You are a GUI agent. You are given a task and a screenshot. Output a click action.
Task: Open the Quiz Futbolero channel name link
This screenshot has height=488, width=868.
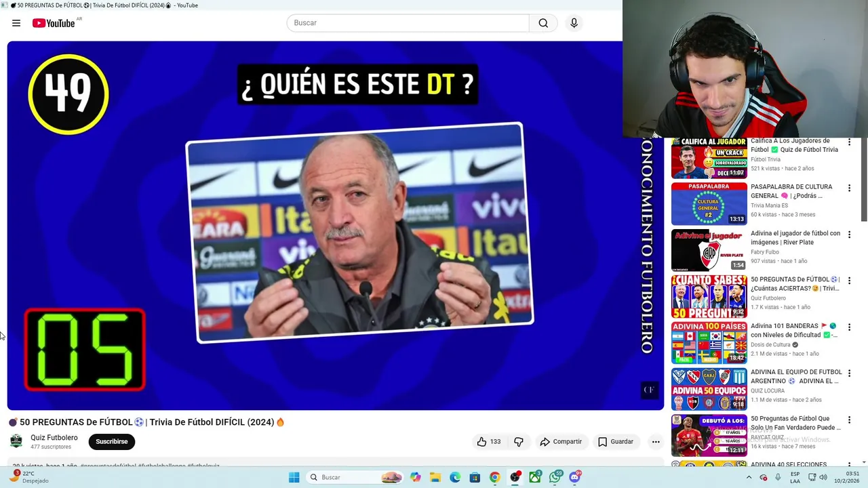54,438
